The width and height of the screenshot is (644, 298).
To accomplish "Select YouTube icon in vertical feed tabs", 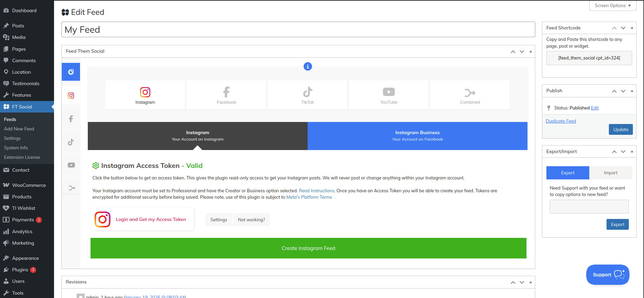I will tap(71, 165).
